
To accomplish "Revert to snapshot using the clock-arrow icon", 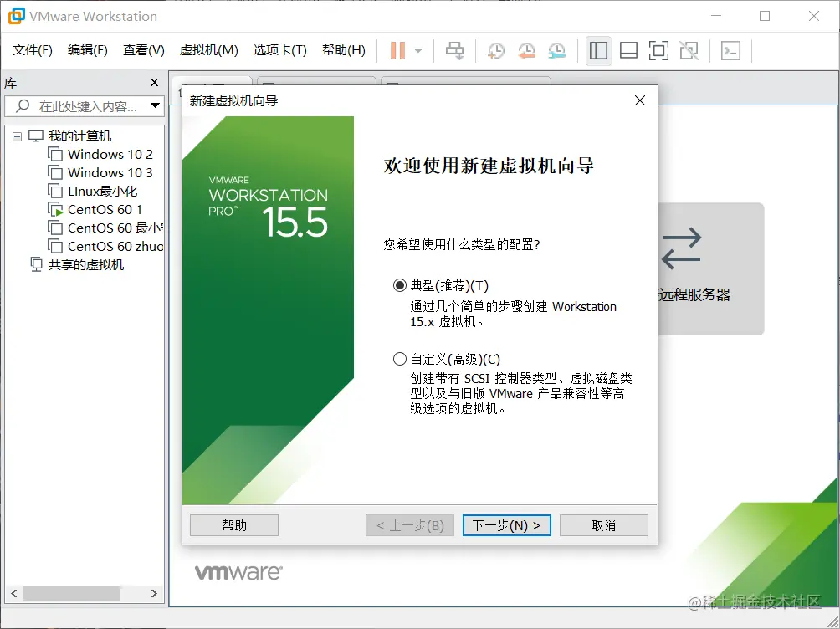I will click(526, 51).
